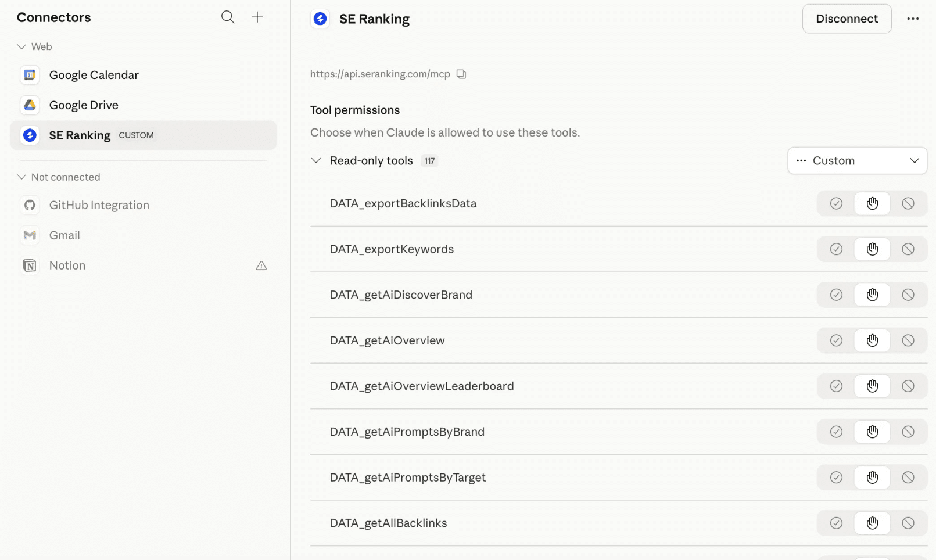
Task: Click the Connectors heading
Action: (53, 17)
